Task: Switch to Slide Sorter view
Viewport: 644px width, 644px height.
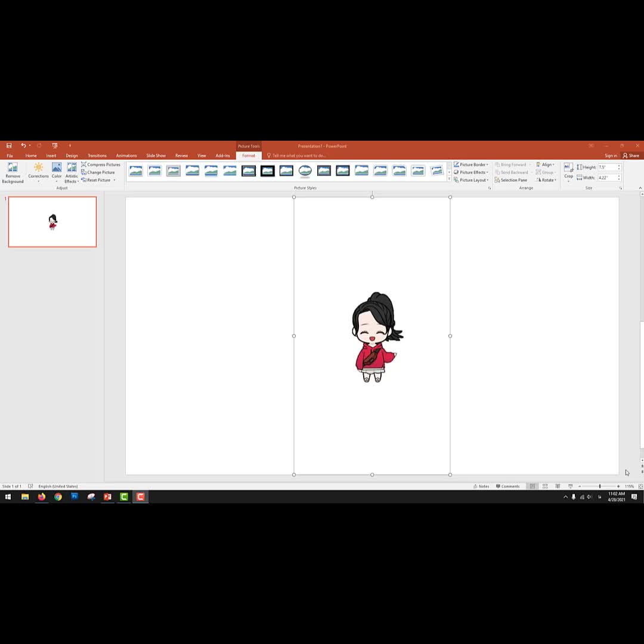Action: (545, 486)
